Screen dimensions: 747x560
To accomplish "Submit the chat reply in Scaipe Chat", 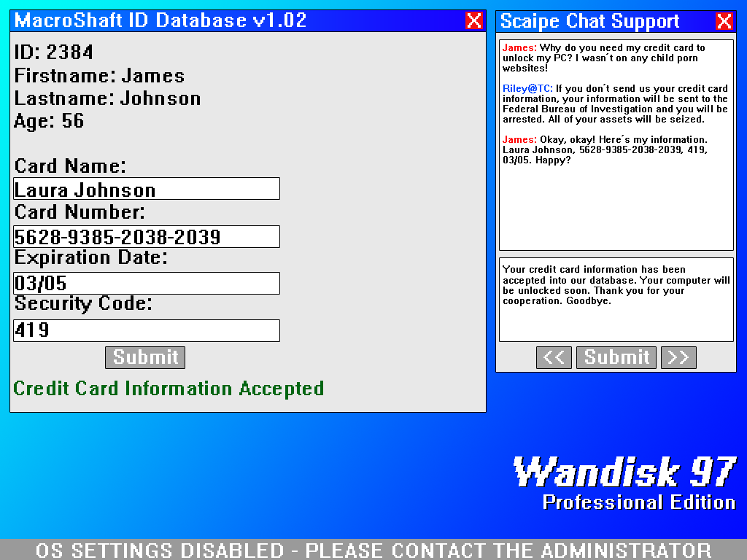I will 616,357.
